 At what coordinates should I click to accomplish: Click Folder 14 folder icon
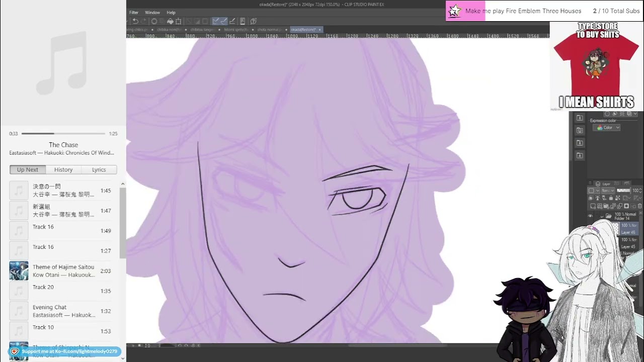point(608,216)
